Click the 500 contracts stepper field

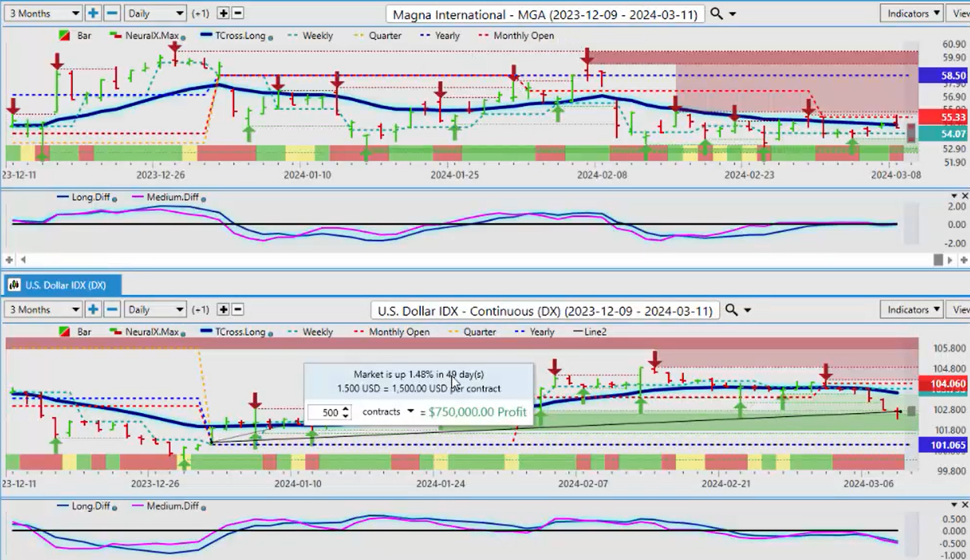pos(329,412)
